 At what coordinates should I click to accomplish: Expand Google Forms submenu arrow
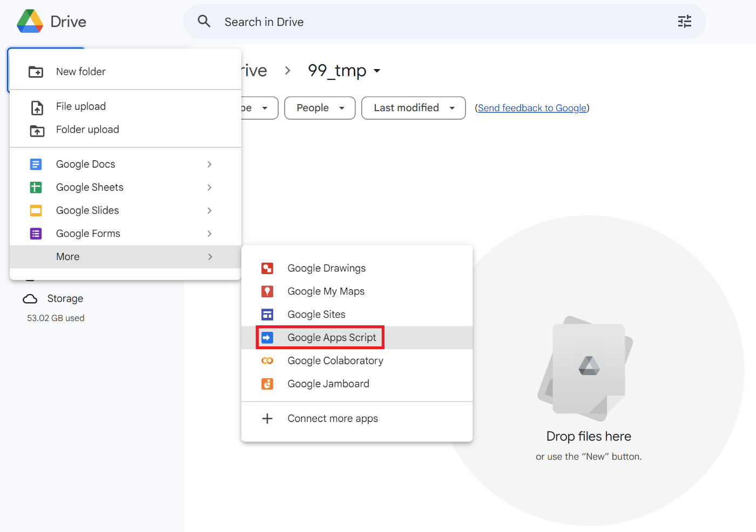(x=210, y=234)
